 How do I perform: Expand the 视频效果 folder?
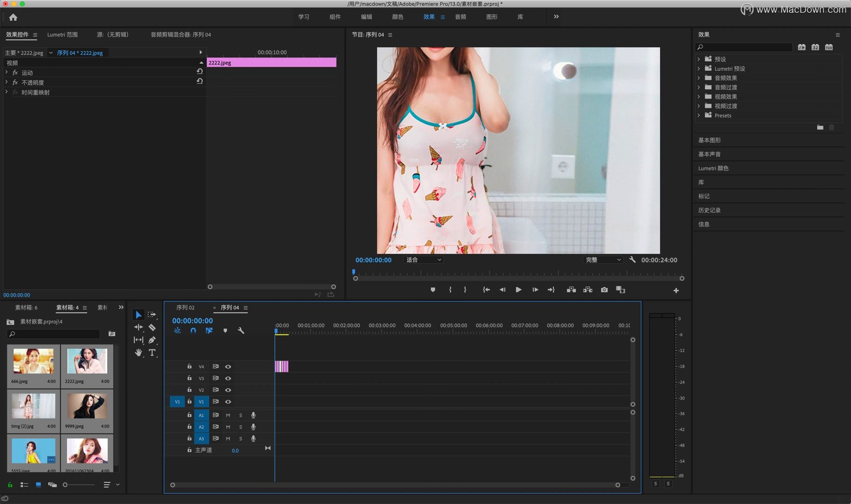coord(699,97)
